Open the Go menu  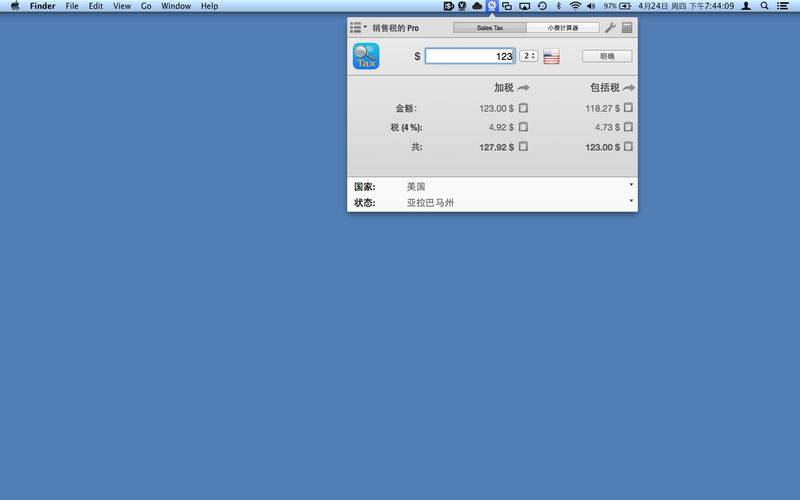click(146, 6)
